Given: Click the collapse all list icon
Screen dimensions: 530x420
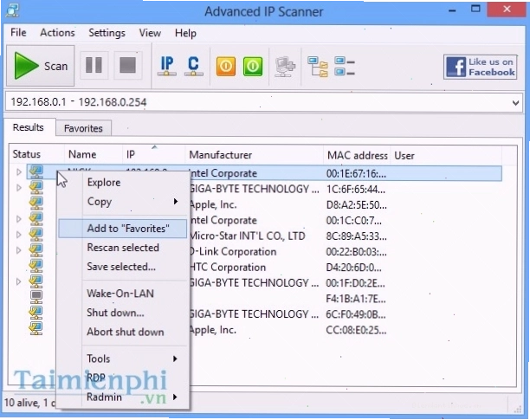Looking at the screenshot, I should [x=345, y=66].
